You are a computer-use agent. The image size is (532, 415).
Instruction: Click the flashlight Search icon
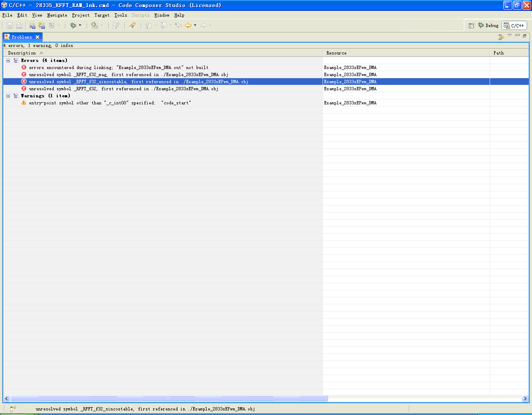[133, 25]
